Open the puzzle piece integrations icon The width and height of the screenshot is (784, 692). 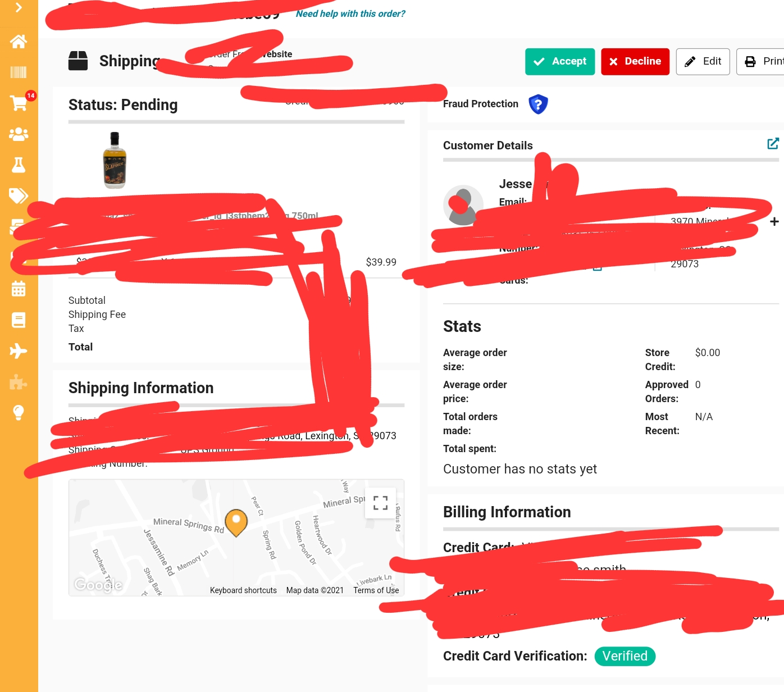[19, 382]
